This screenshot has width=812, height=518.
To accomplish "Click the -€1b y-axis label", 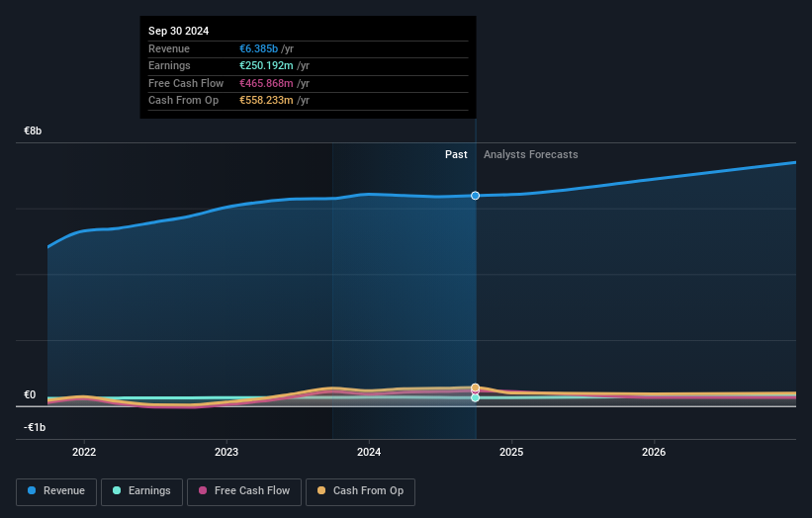I will point(35,427).
